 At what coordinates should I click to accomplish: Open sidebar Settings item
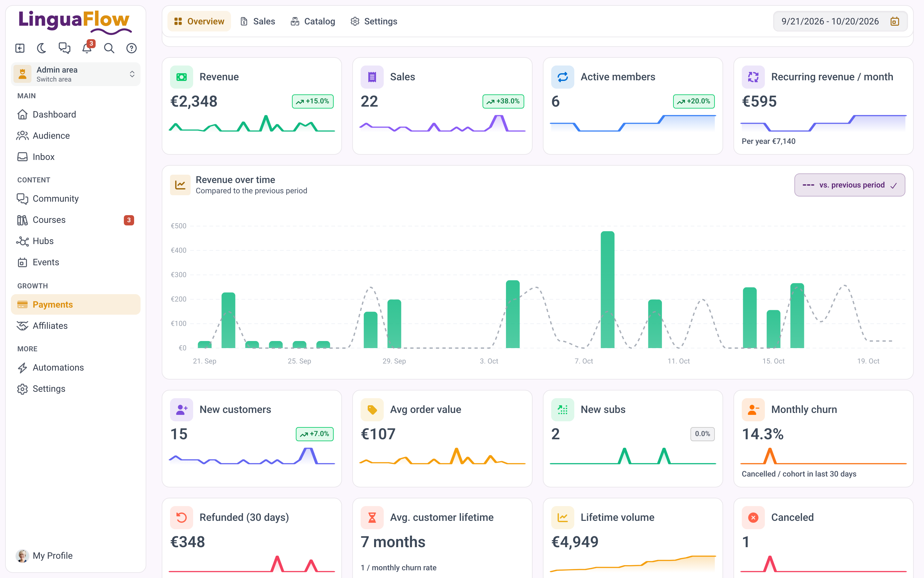click(x=76, y=389)
